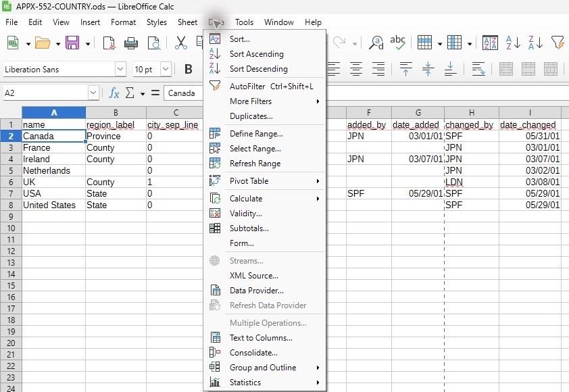Screen dimensions: 569x392
Task: Click the Open folder icon
Action: [x=43, y=43]
